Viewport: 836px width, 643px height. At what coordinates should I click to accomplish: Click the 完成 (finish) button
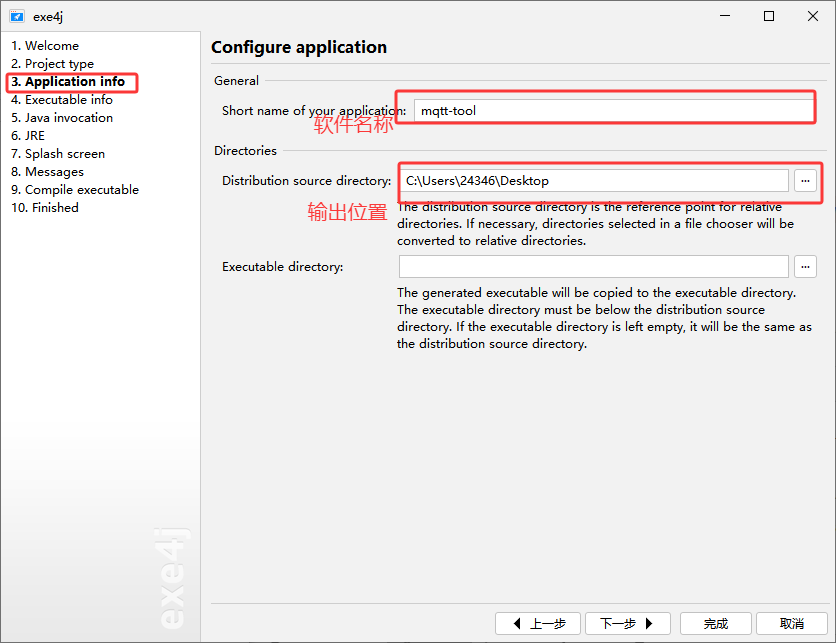(x=716, y=623)
